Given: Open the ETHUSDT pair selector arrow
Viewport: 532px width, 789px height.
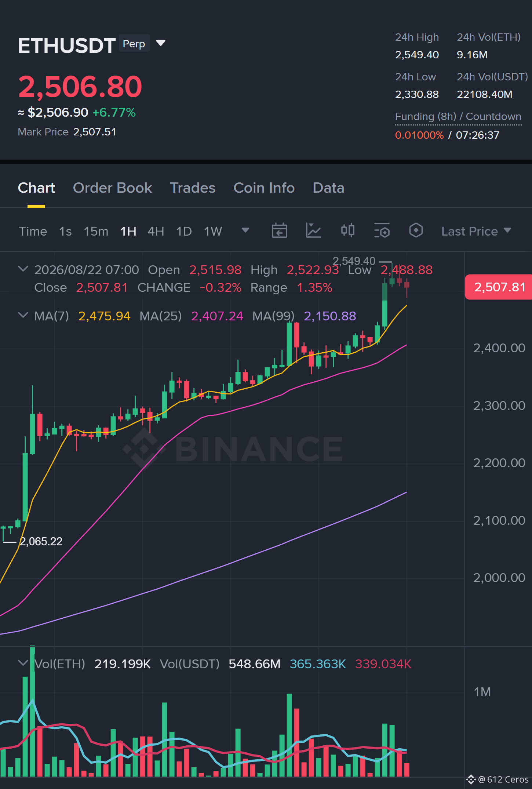Looking at the screenshot, I should (161, 43).
